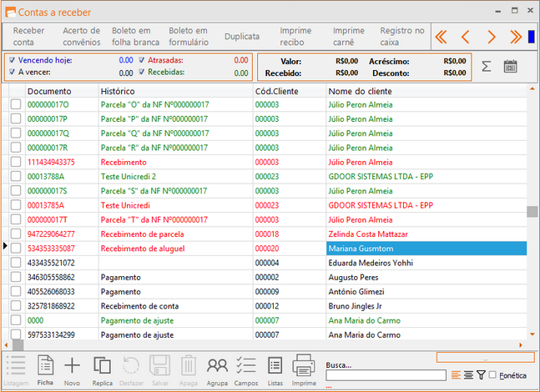Sort by Cód.Cliente column header

[290, 91]
